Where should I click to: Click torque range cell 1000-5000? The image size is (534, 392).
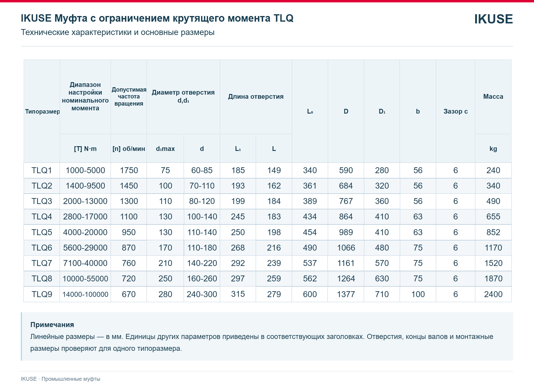(x=85, y=170)
